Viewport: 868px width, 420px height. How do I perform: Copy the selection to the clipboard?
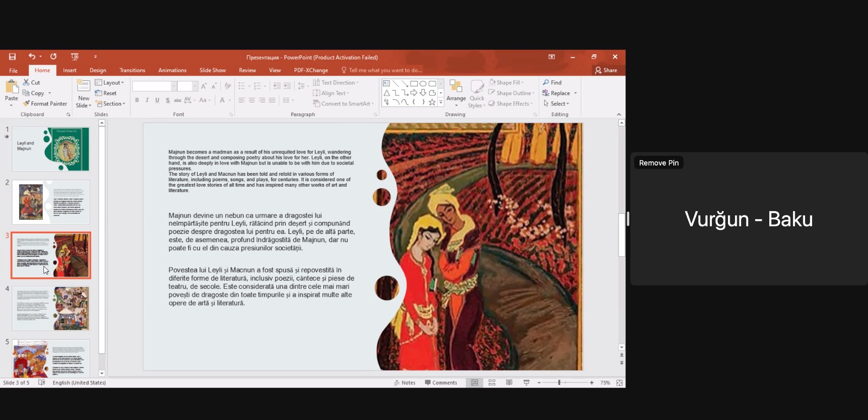pos(34,93)
